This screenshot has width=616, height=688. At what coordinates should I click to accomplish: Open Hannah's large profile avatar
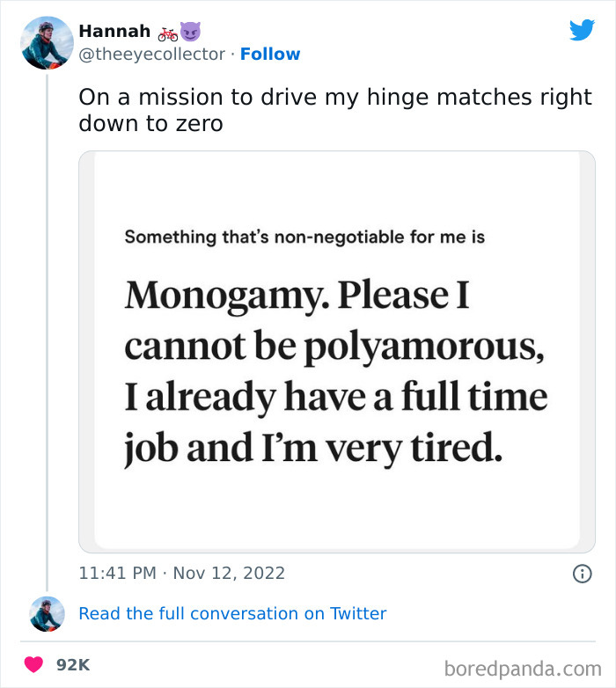47,42
